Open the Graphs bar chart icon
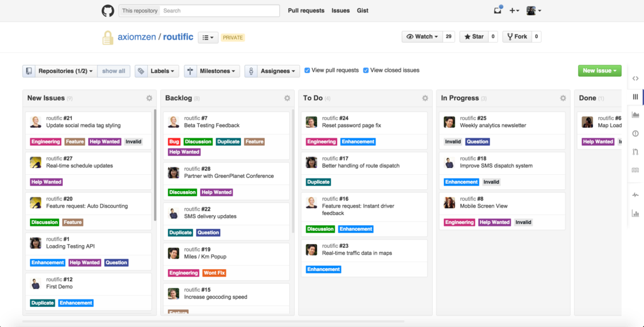 coord(635,213)
